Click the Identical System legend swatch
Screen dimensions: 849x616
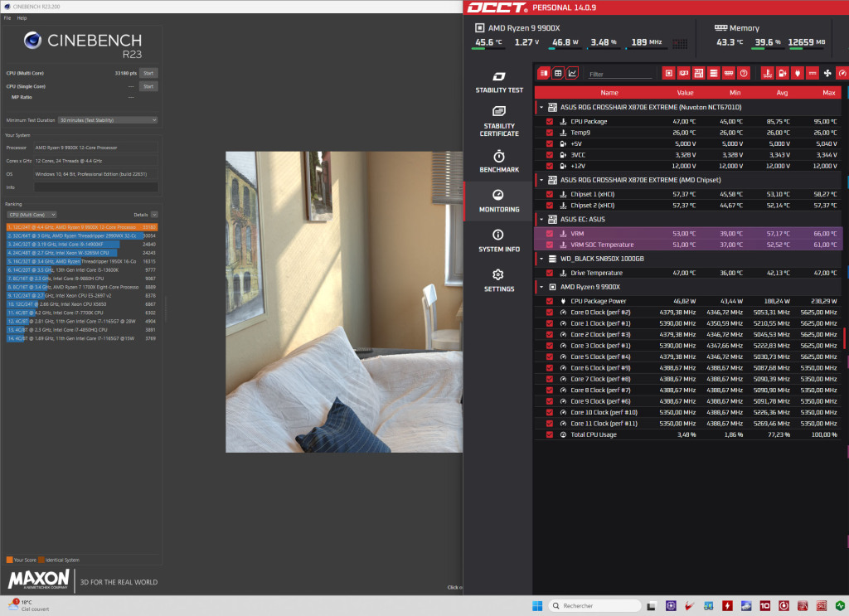[x=41, y=560]
